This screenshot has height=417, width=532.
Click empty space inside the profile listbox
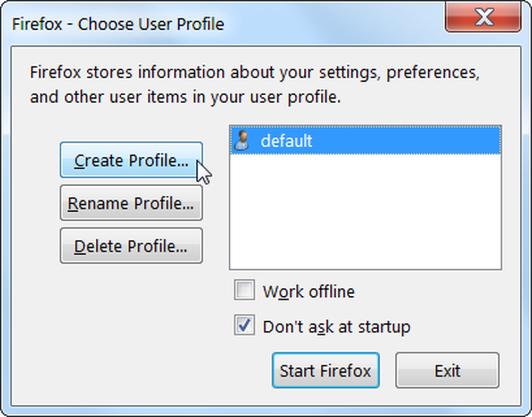pyautogui.click(x=365, y=212)
